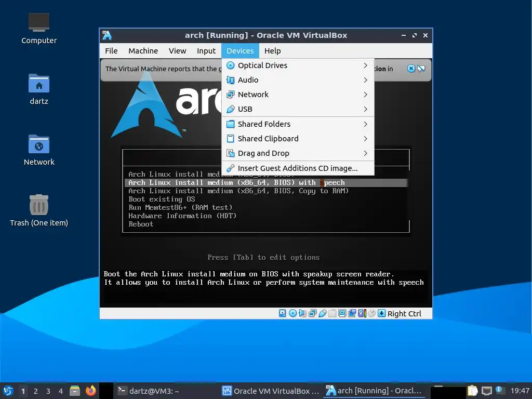Screen dimensions: 532x399
Task: Click the optical disk status bar icon
Action: point(292,313)
